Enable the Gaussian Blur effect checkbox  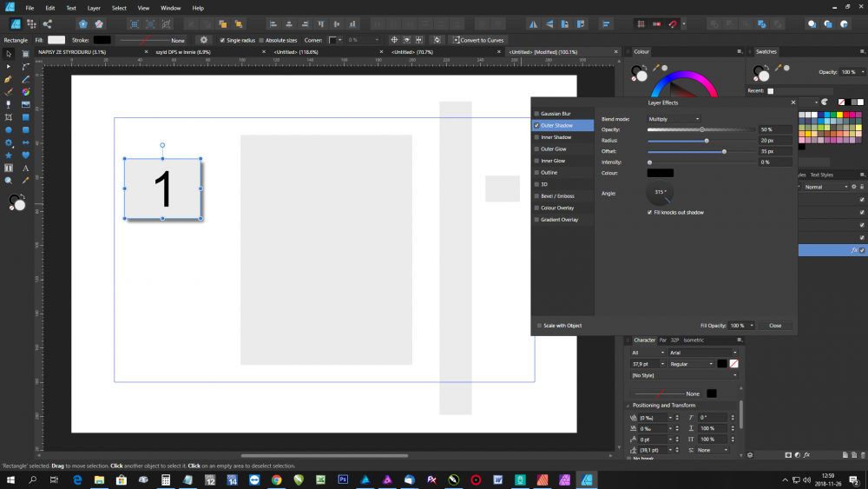pos(536,114)
